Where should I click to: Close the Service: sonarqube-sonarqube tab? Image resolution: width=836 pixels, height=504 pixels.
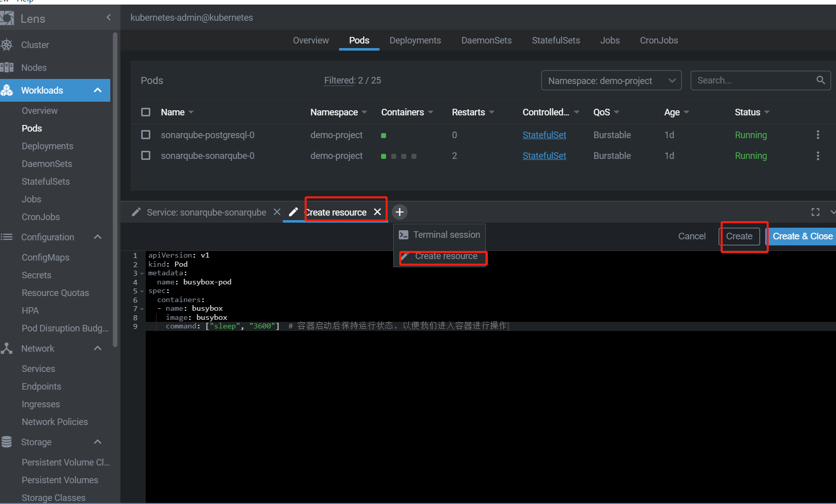point(277,212)
